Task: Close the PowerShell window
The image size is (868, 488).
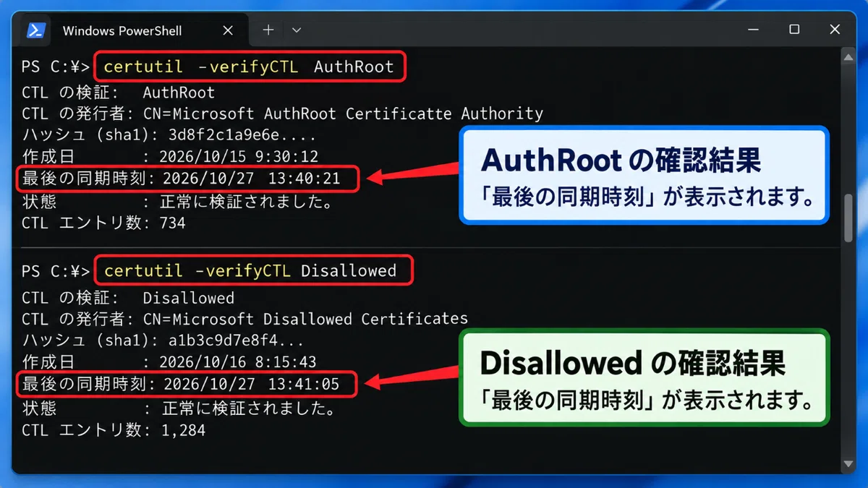Action: click(x=835, y=30)
